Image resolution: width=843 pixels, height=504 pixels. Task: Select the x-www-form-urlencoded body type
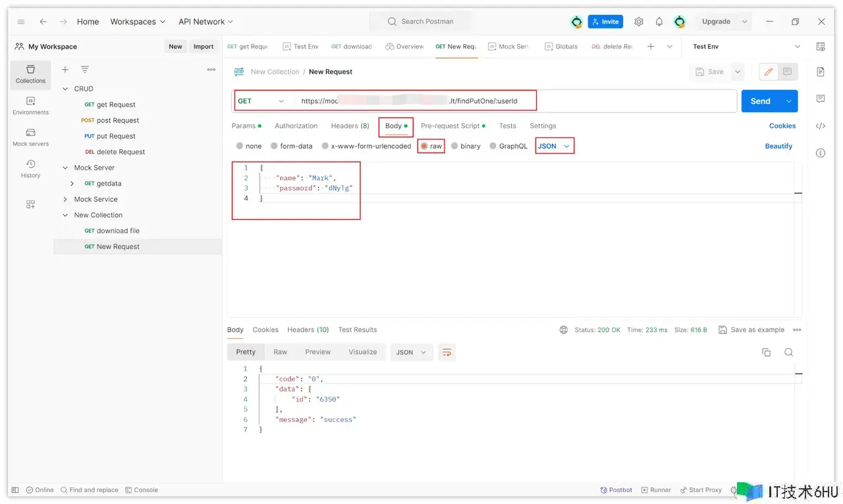325,146
